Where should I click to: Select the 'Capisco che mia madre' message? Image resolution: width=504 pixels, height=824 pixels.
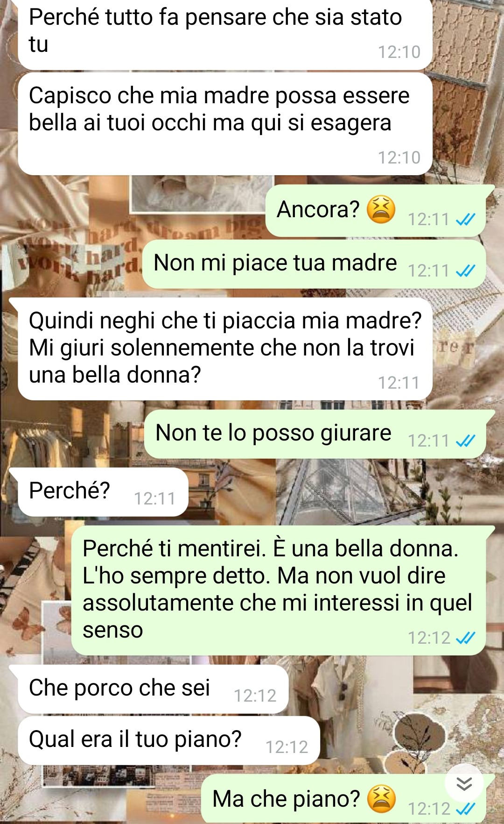(225, 124)
